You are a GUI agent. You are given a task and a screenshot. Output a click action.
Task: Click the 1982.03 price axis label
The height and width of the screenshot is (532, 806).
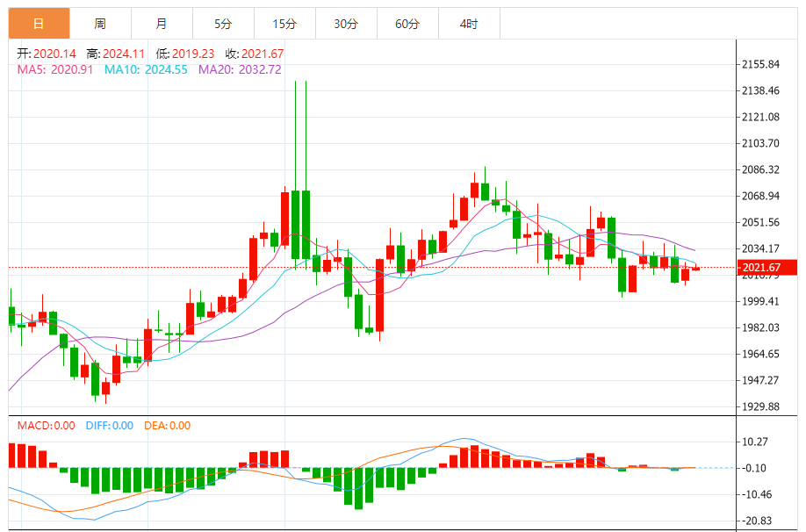coord(760,327)
